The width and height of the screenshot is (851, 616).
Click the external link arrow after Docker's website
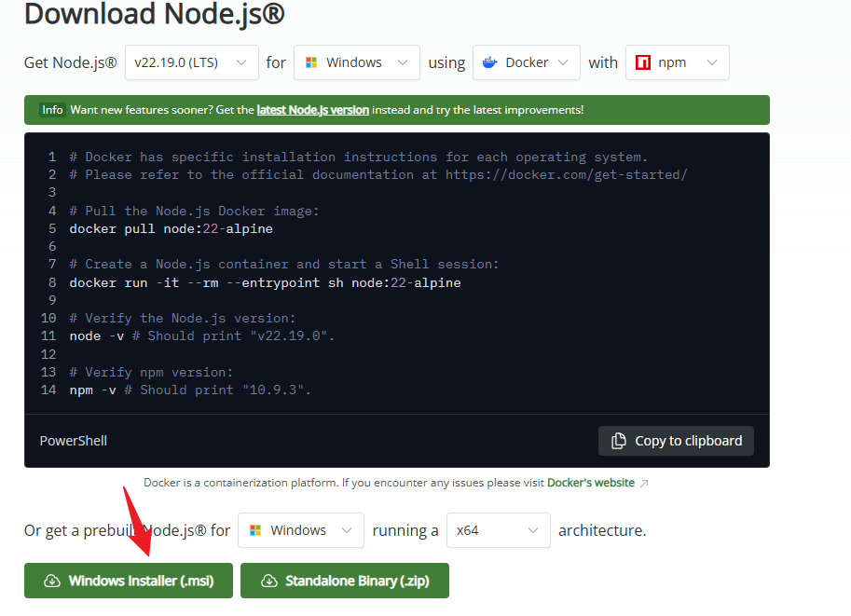point(644,483)
